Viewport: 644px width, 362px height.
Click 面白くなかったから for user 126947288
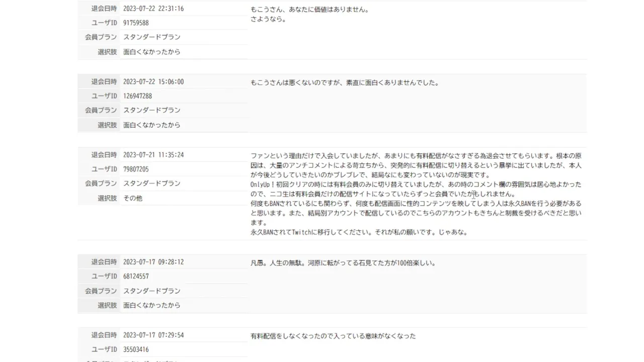coord(151,125)
